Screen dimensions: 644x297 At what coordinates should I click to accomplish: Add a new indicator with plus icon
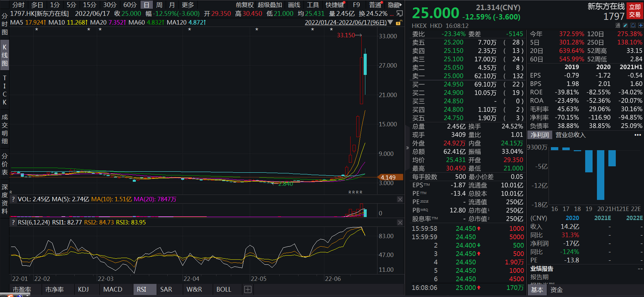tap(248, 290)
